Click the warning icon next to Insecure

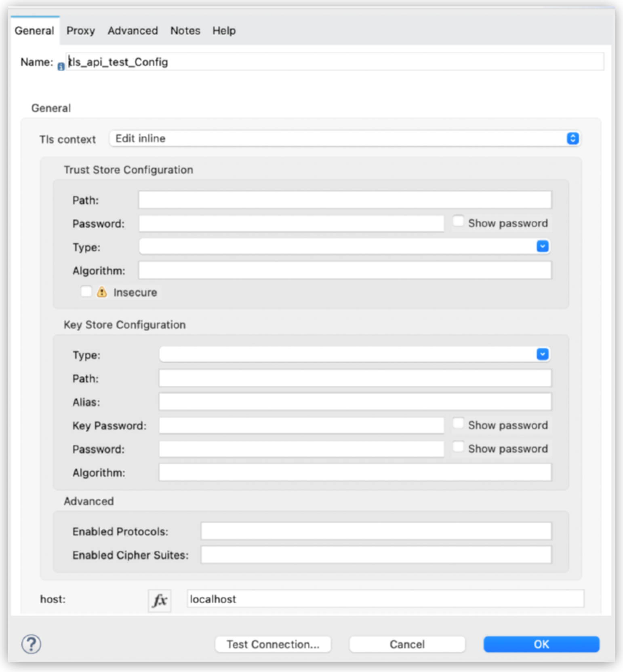[102, 292]
